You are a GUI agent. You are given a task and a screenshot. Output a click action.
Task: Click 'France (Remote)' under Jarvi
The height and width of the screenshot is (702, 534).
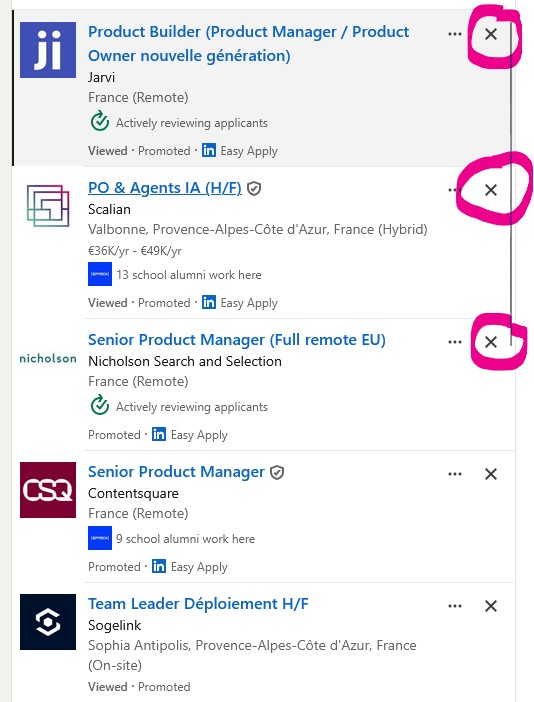tap(138, 97)
